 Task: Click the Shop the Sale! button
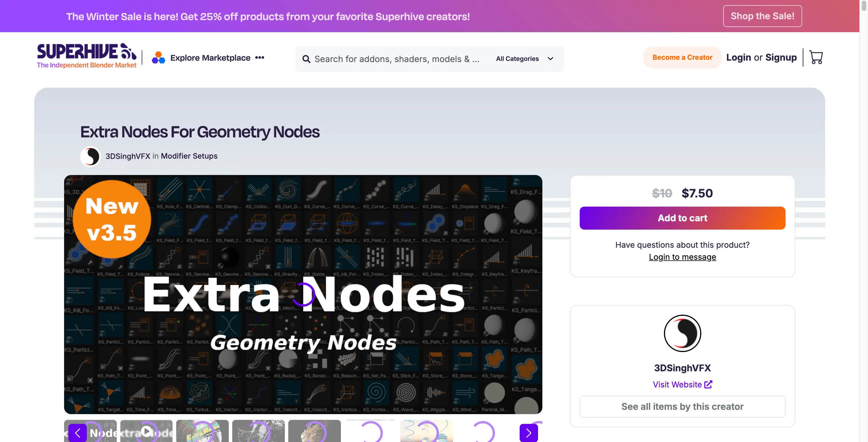[x=762, y=16]
